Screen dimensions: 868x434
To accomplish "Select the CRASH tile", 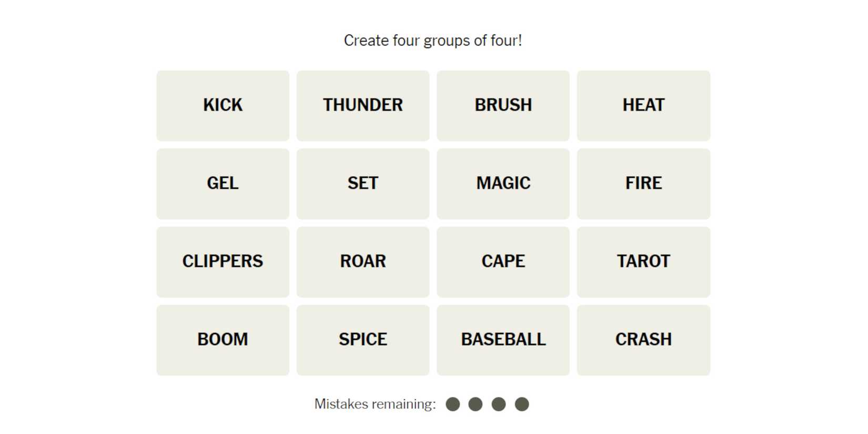I will coord(643,340).
